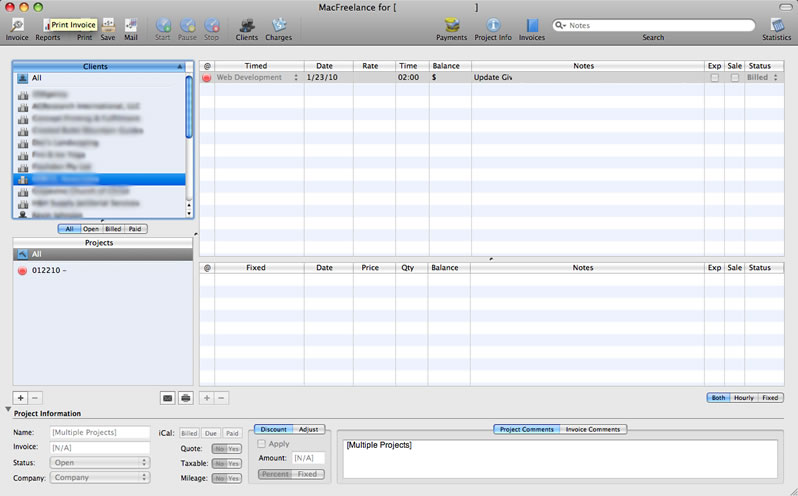Select project 012210 in Projects list
The height and width of the screenshot is (496, 798).
click(x=103, y=271)
